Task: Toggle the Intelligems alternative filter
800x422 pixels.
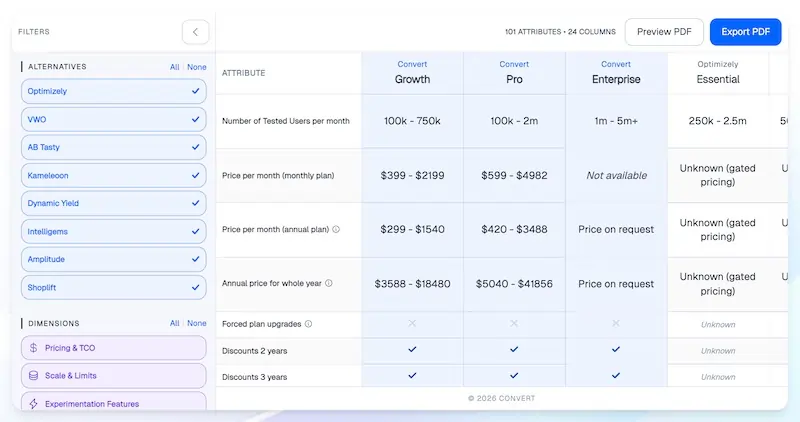Action: point(114,232)
